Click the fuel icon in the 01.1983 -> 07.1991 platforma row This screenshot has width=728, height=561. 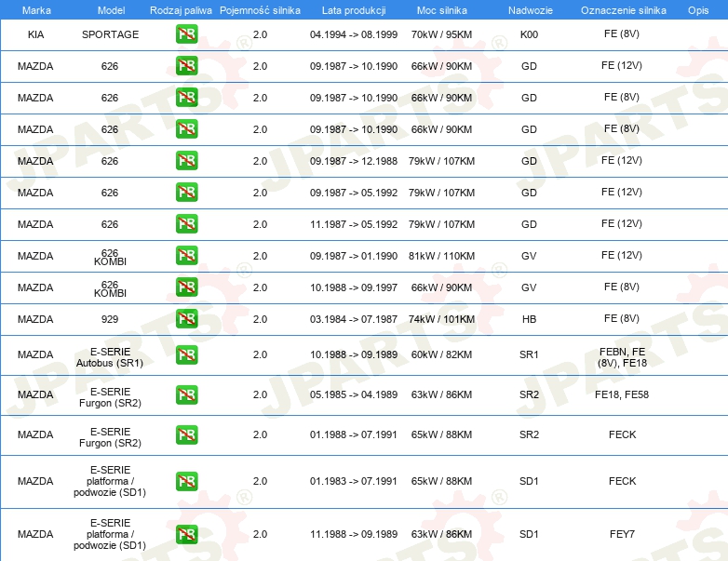pos(186,481)
